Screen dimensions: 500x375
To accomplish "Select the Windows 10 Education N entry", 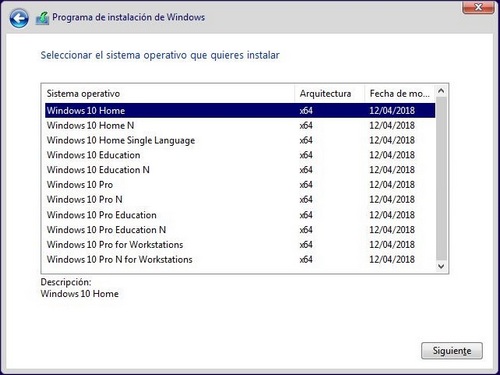I will point(240,170).
